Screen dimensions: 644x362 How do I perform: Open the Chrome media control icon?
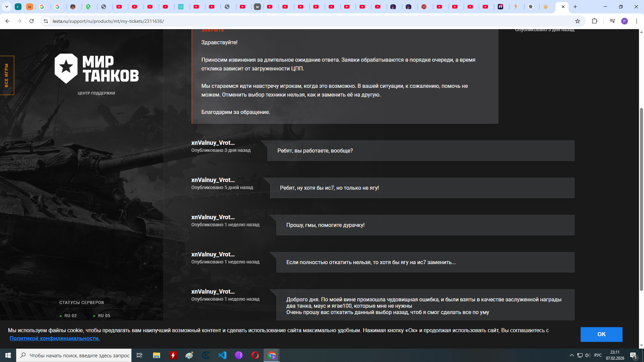[612, 21]
